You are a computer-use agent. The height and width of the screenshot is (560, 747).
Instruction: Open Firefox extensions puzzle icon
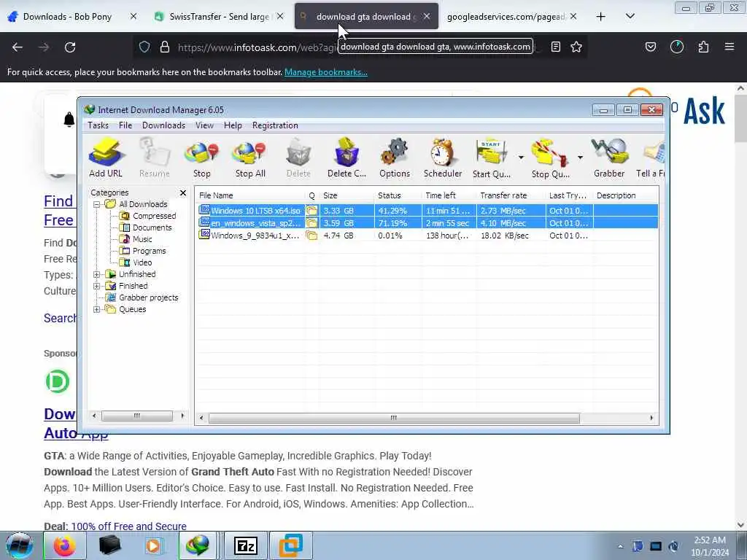pos(703,47)
